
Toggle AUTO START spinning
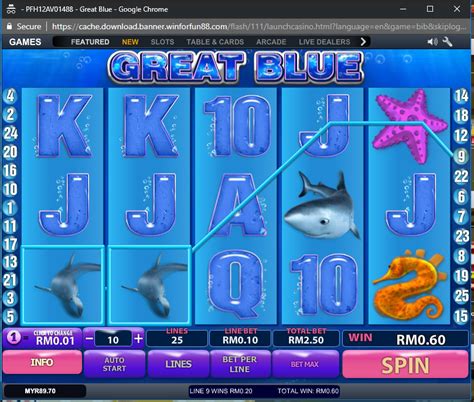114,364
